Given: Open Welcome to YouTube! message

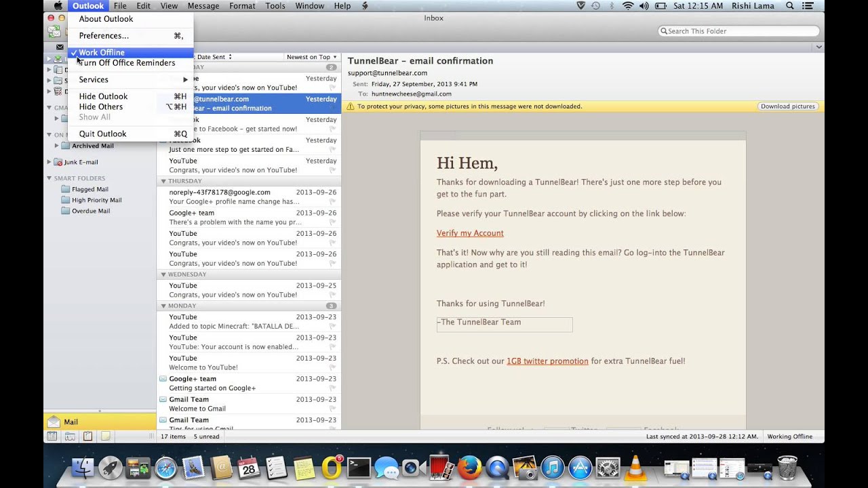Looking at the screenshot, I should tap(249, 363).
